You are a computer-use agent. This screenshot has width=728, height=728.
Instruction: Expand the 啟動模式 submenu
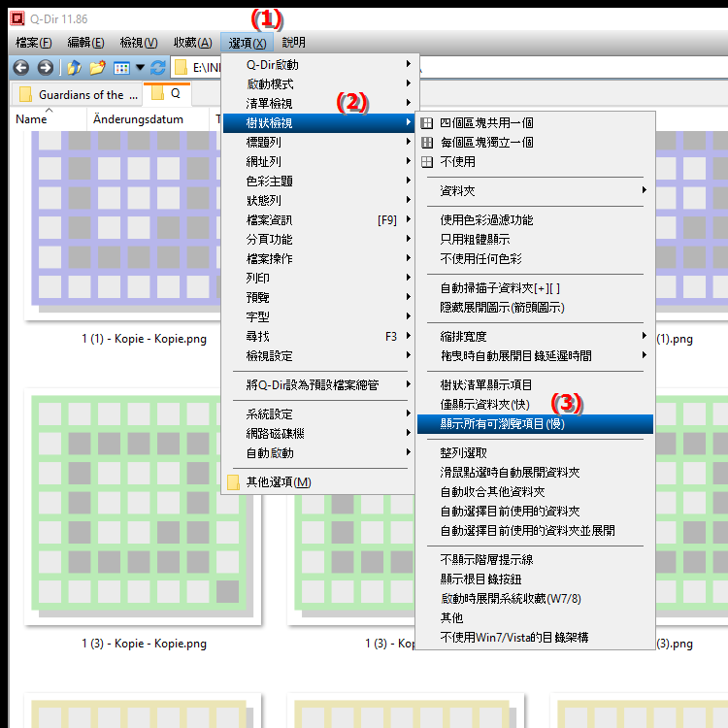320,84
